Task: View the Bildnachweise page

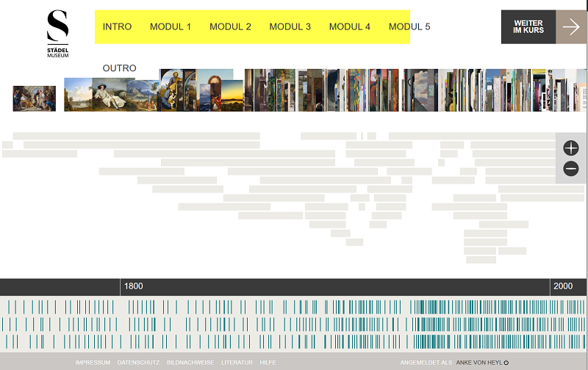Action: (190, 363)
